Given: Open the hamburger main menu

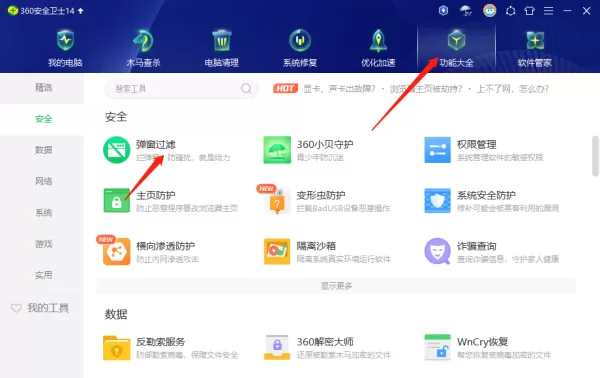Looking at the screenshot, I should coord(548,11).
